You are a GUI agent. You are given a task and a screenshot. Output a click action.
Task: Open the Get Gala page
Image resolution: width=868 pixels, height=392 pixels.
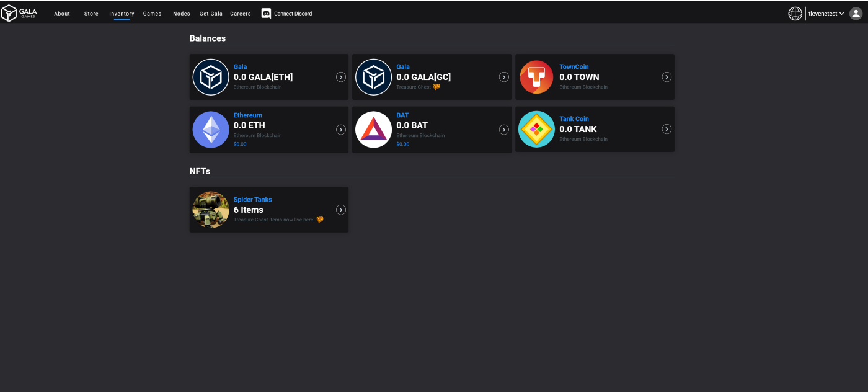point(211,14)
